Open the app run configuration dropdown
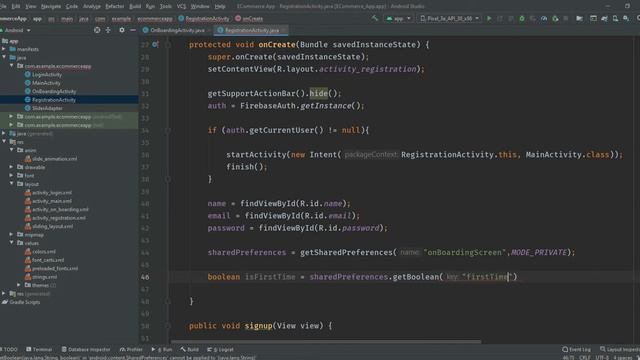The height and width of the screenshot is (360, 640). [398, 18]
